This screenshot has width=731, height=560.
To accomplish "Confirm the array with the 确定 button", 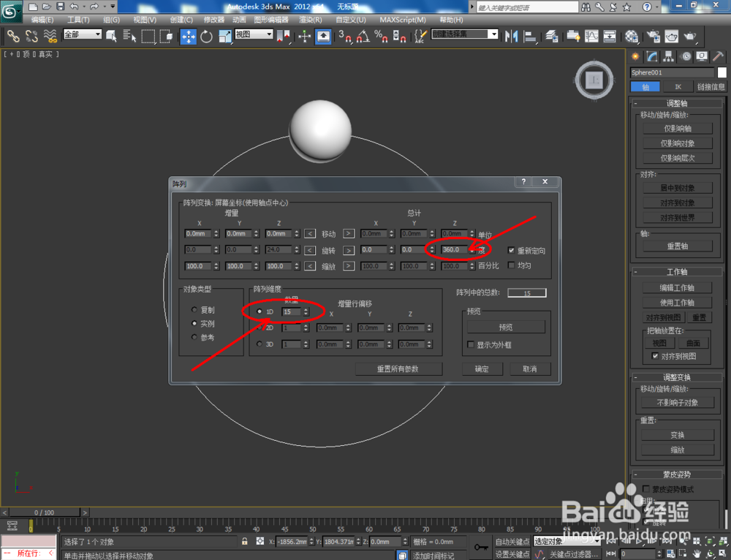I will 482,369.
